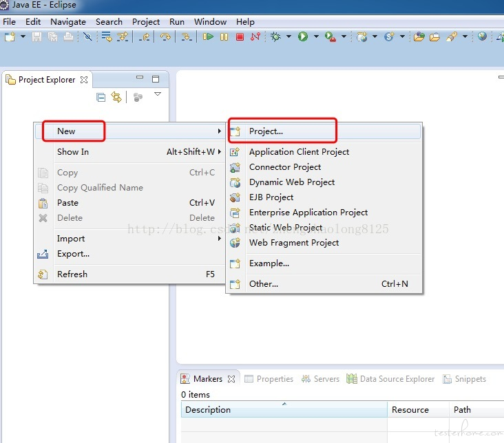This screenshot has width=504, height=443.
Task: Close the Project Explorer tab
Action: (84, 80)
